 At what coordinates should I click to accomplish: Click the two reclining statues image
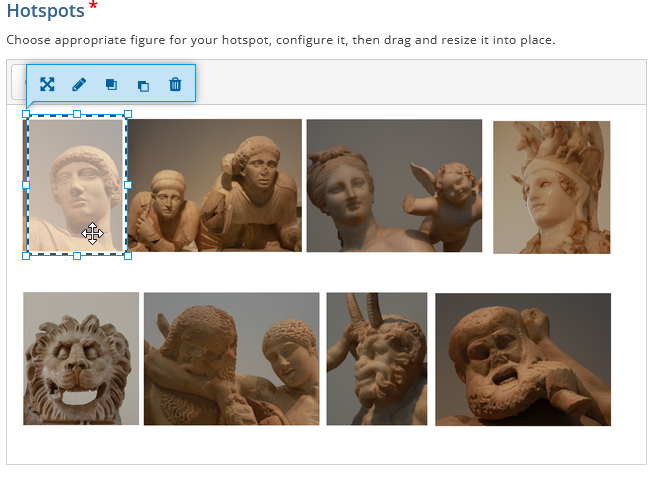214,185
